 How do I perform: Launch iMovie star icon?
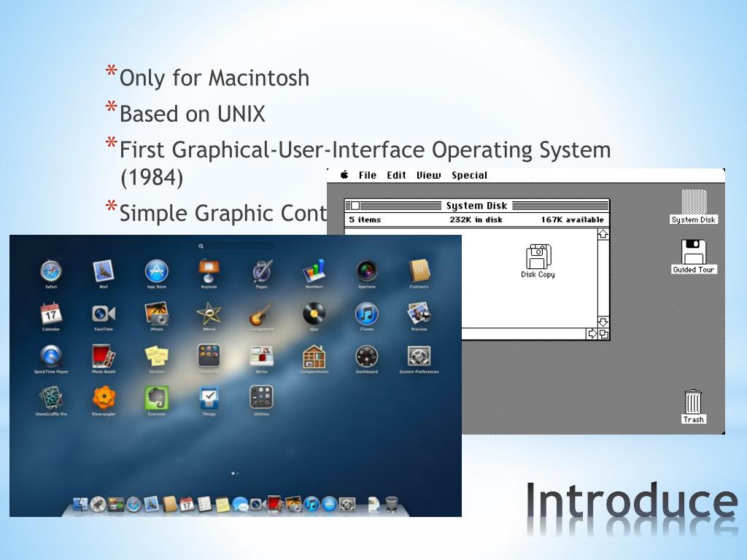point(209,314)
